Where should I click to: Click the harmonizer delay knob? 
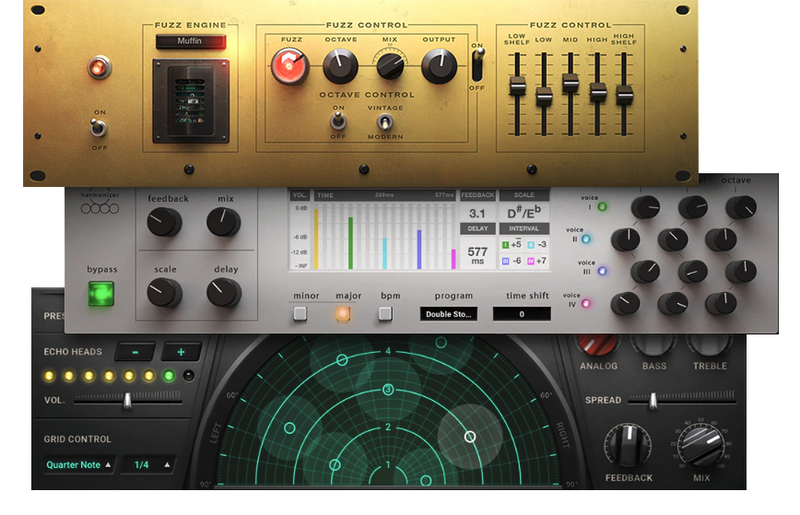tap(223, 292)
